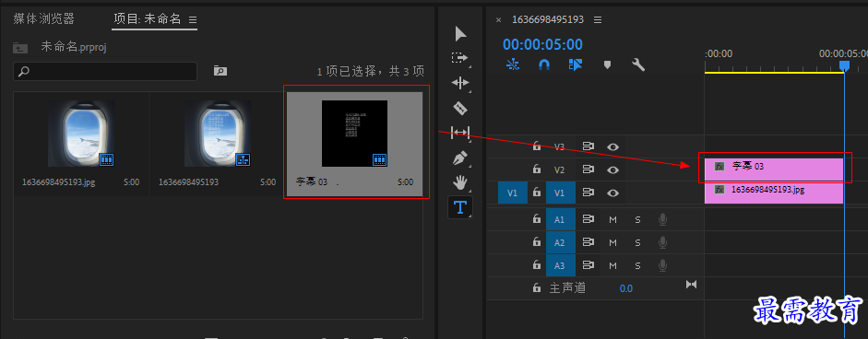This screenshot has width=868, height=339.
Task: Select the Selection arrow tool
Action: click(460, 34)
